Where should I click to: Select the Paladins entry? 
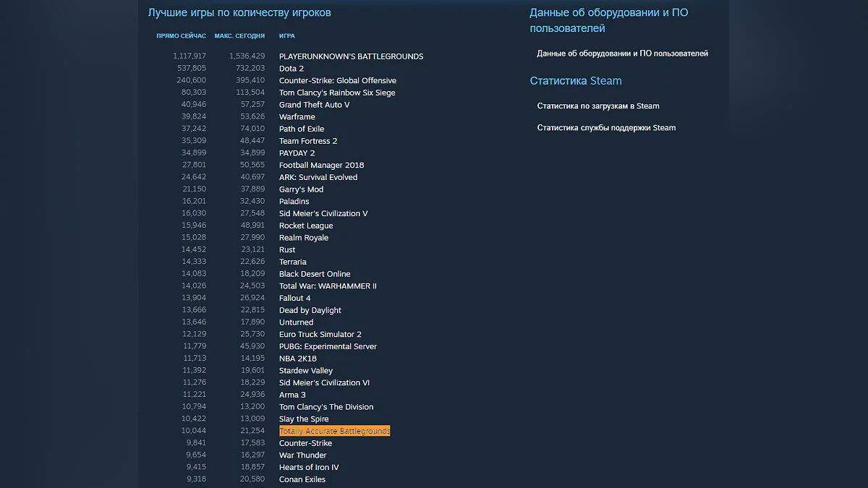coord(294,202)
